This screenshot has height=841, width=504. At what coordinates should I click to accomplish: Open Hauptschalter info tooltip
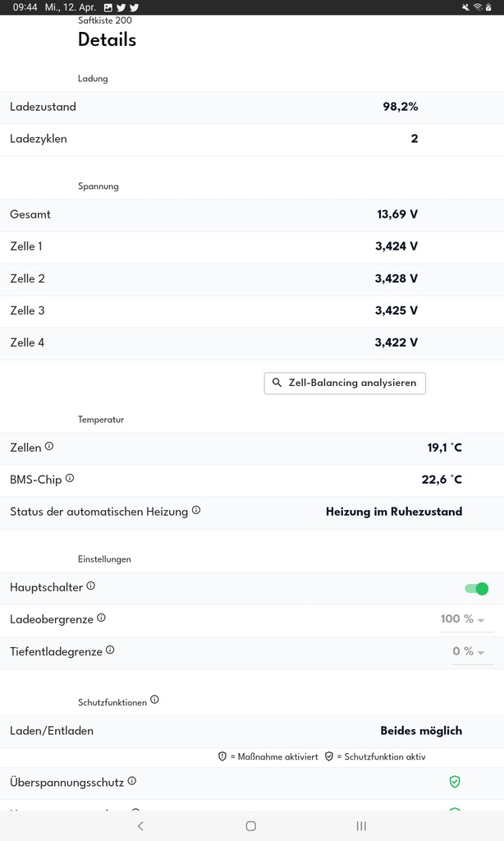(90, 586)
